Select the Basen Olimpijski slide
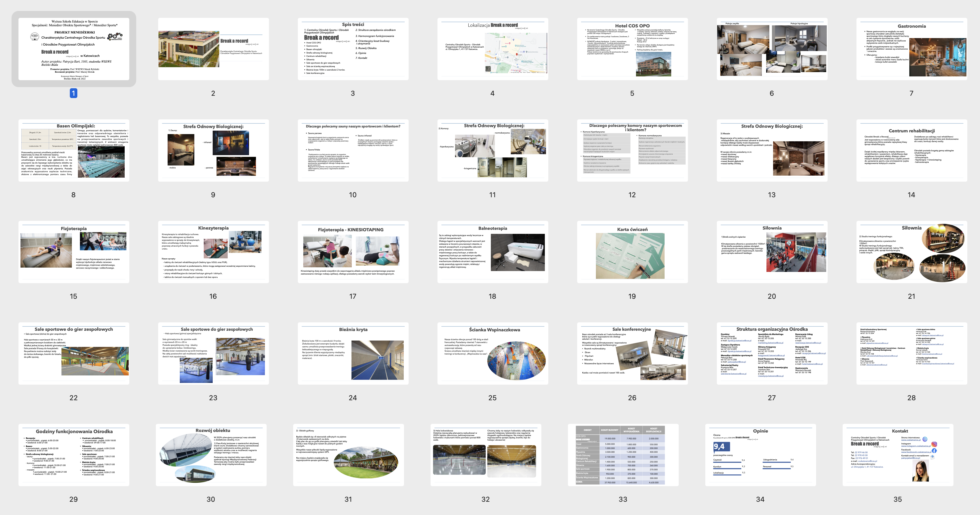 coord(73,150)
